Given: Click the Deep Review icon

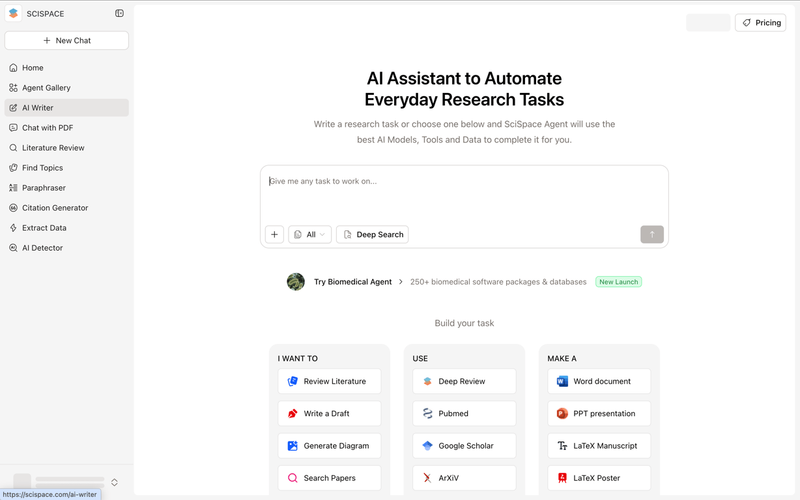Looking at the screenshot, I should pos(428,381).
